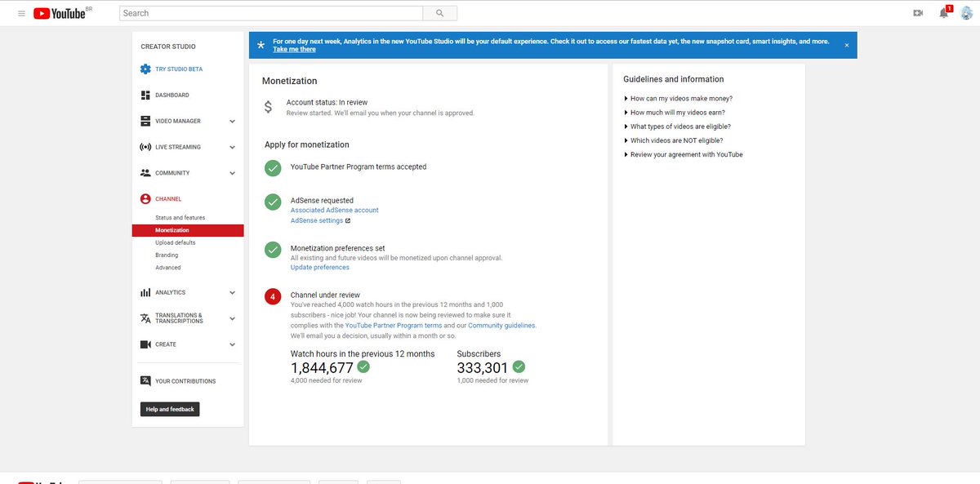The image size is (980, 484).
Task: Click the TRY STUDIO BETA label
Action: point(179,69)
